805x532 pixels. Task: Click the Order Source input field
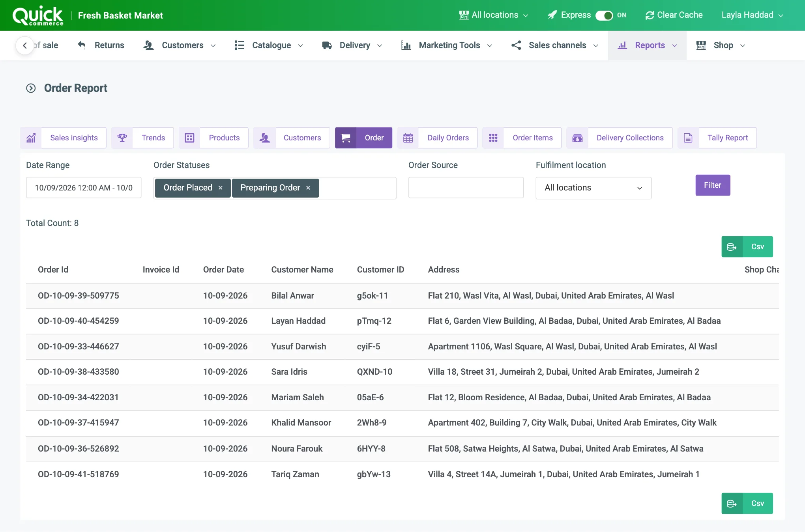coord(466,188)
